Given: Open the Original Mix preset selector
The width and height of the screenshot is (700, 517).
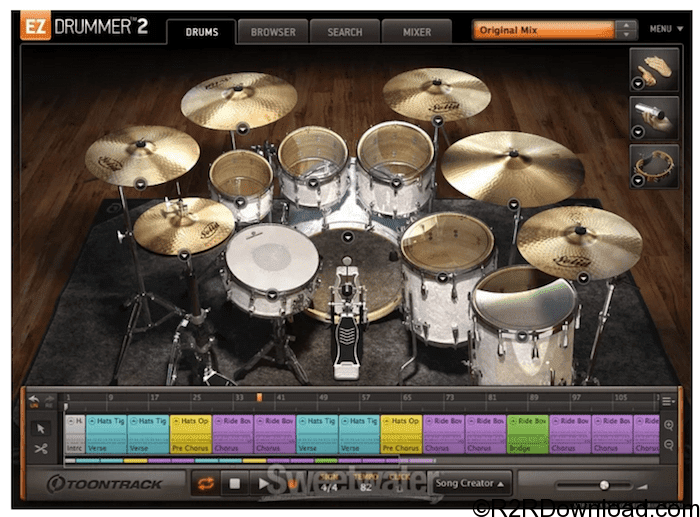Looking at the screenshot, I should (x=543, y=30).
